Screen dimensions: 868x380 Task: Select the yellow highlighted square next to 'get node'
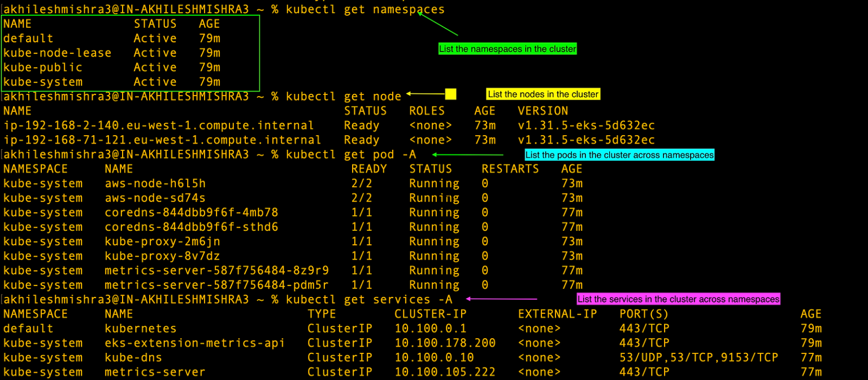click(x=450, y=94)
